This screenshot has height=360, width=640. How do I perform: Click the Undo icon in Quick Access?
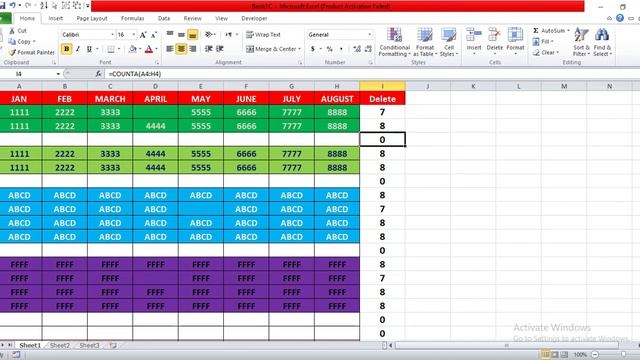click(x=12, y=6)
